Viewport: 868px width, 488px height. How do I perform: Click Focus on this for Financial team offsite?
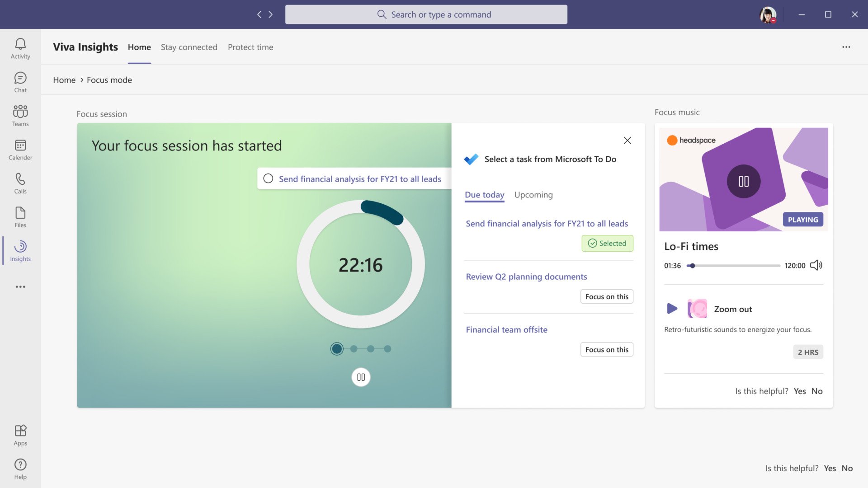[606, 349]
